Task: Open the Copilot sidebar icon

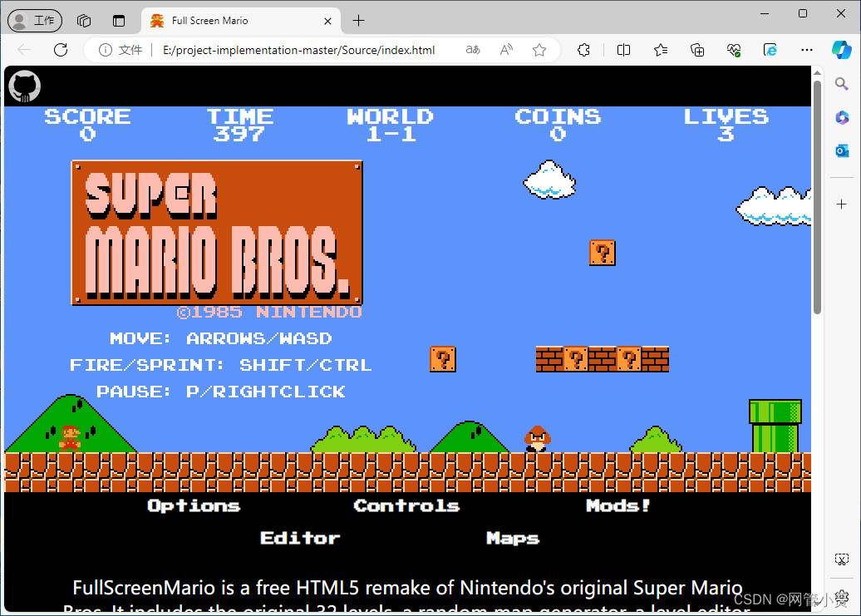Action: 841,49
